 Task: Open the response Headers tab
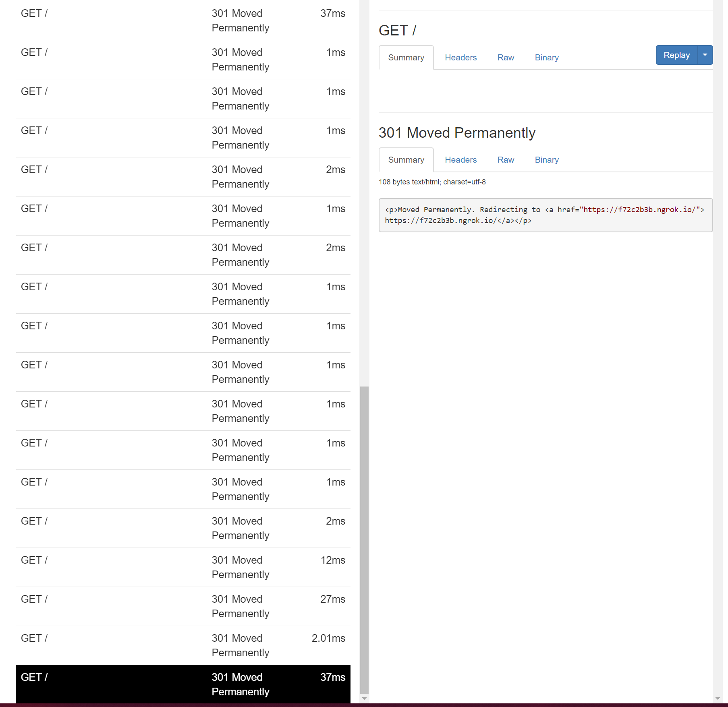click(x=460, y=160)
